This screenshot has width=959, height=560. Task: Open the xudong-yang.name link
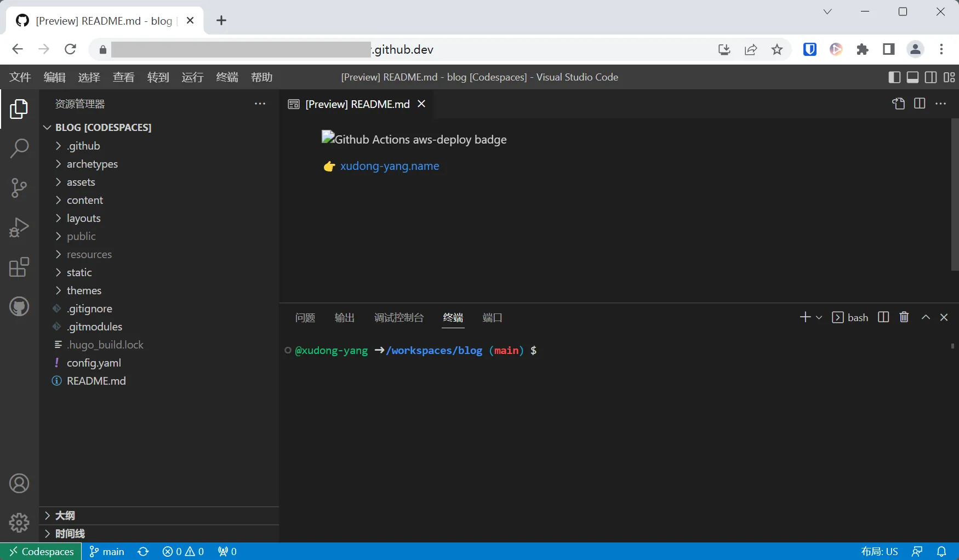[390, 166]
